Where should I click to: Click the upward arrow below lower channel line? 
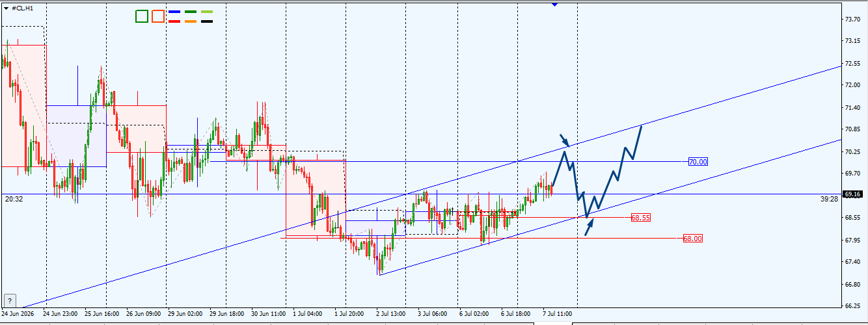(x=590, y=227)
